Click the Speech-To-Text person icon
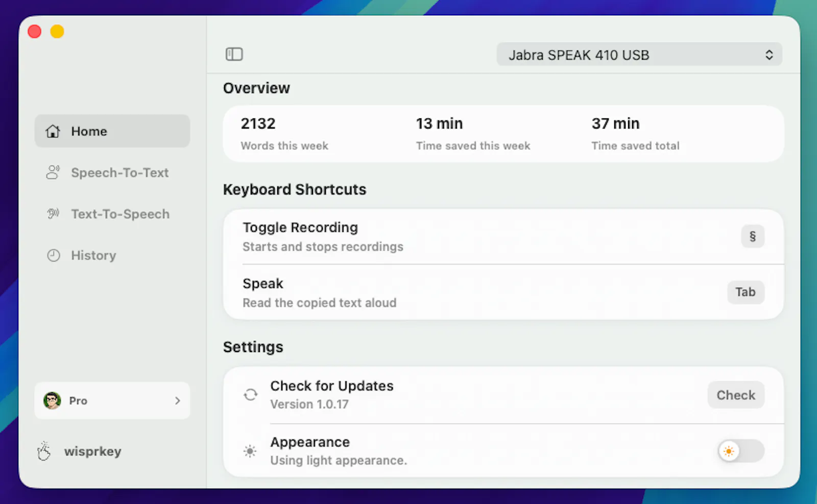This screenshot has width=817, height=504. point(53,172)
